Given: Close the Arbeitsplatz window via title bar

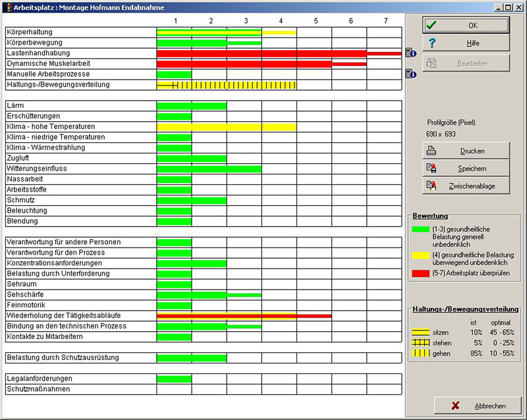Looking at the screenshot, I should [518, 7].
